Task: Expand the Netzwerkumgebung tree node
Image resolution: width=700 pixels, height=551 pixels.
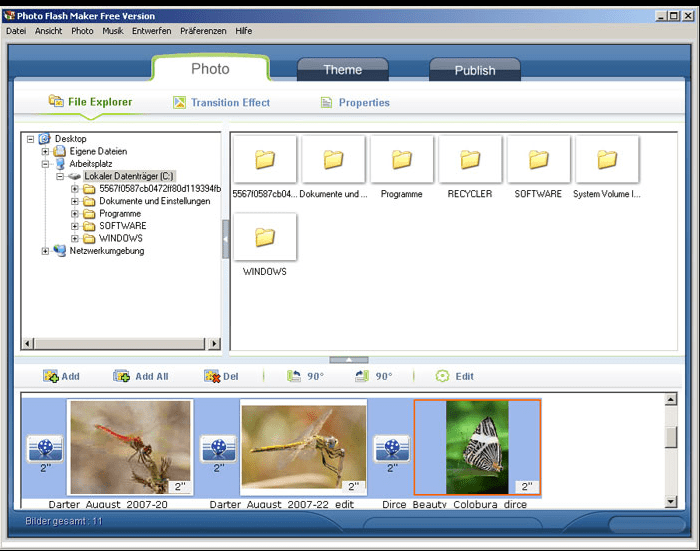Action: pos(45,251)
